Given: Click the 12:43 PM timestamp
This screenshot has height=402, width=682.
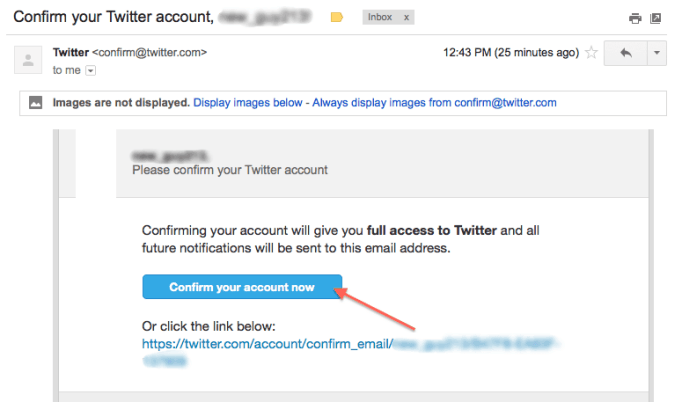Looking at the screenshot, I should point(511,53).
